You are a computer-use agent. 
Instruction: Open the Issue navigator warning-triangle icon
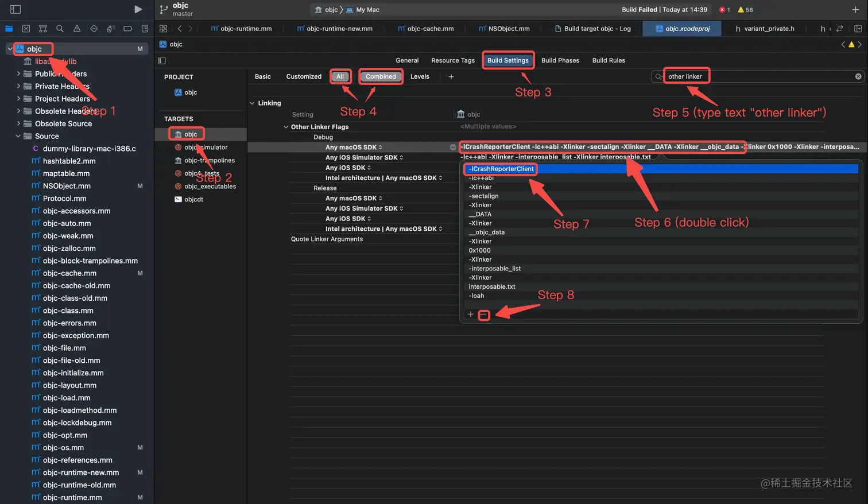tap(77, 29)
